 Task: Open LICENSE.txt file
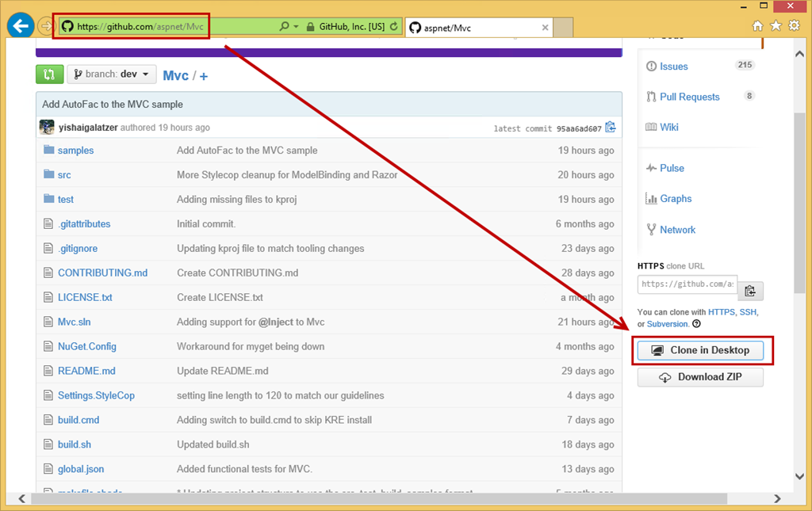(85, 297)
